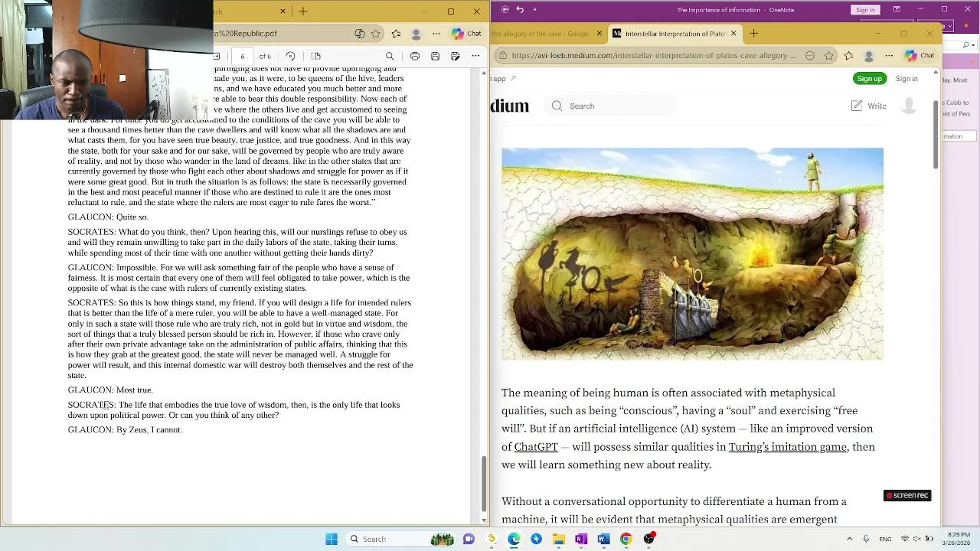This screenshot has width=980, height=551.
Task: Search within the PDF using the magnifier icon
Action: click(x=390, y=56)
